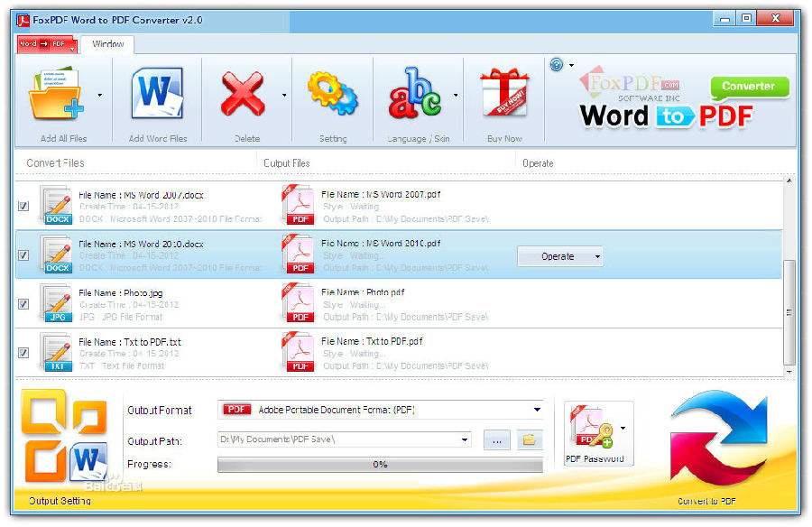This screenshot has height=527, width=812.
Task: Uncheck the MS Word 2010.docx checkbox
Action: coord(23,255)
